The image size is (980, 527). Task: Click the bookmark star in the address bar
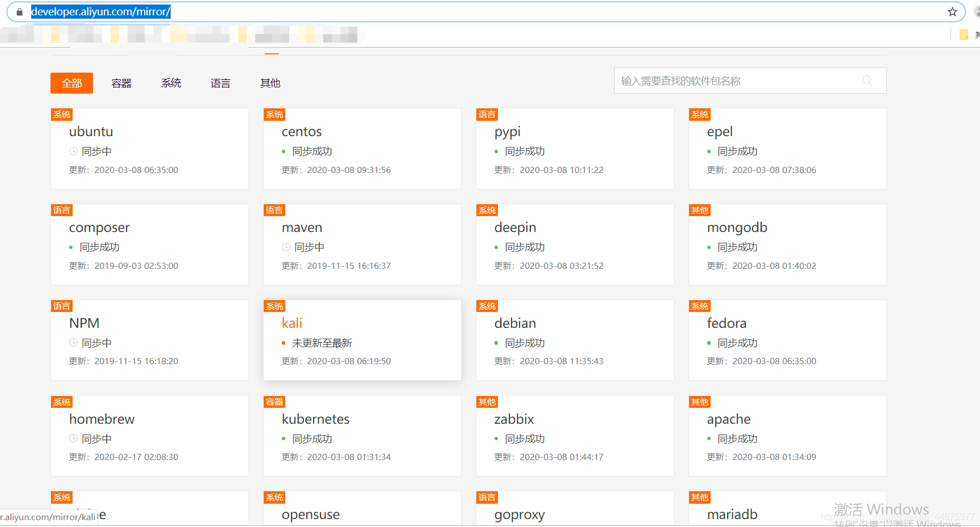(x=952, y=11)
